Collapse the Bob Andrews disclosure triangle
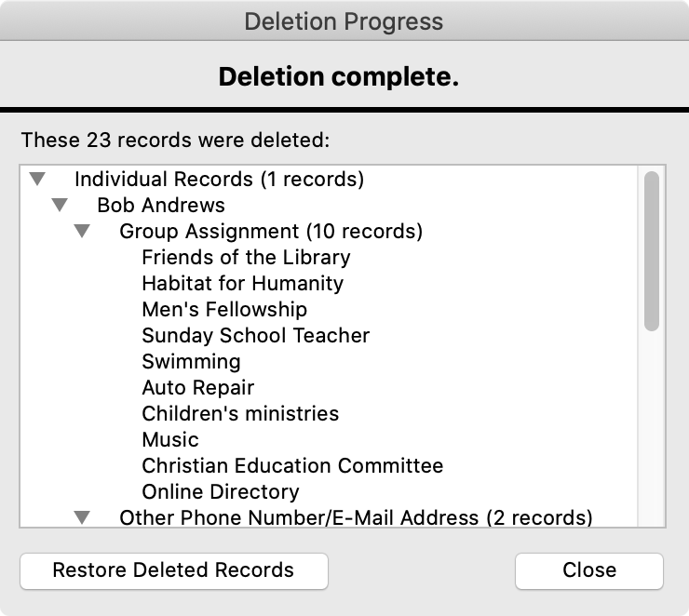 click(60, 205)
